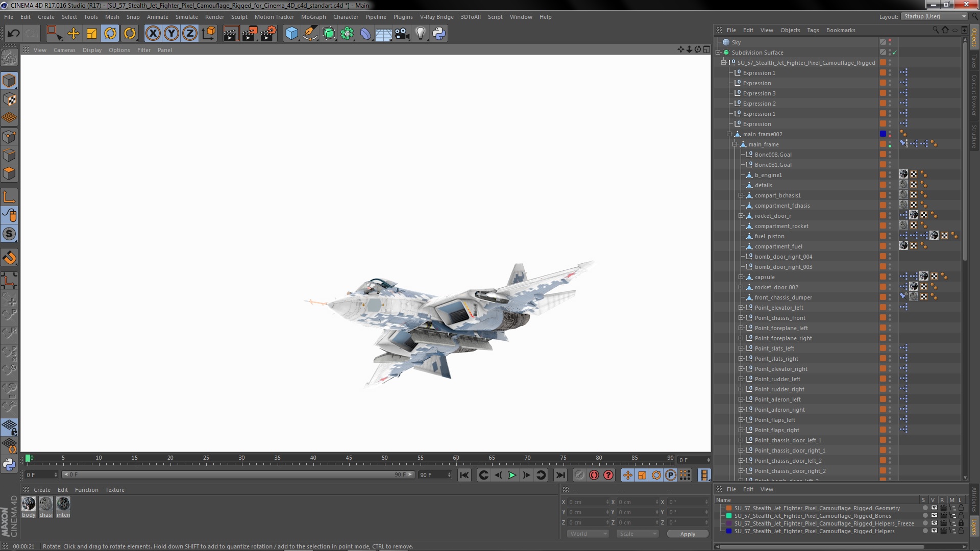Toggle Subdivision Surface enable checkmark
This screenshot has width=980, height=551.
[895, 53]
